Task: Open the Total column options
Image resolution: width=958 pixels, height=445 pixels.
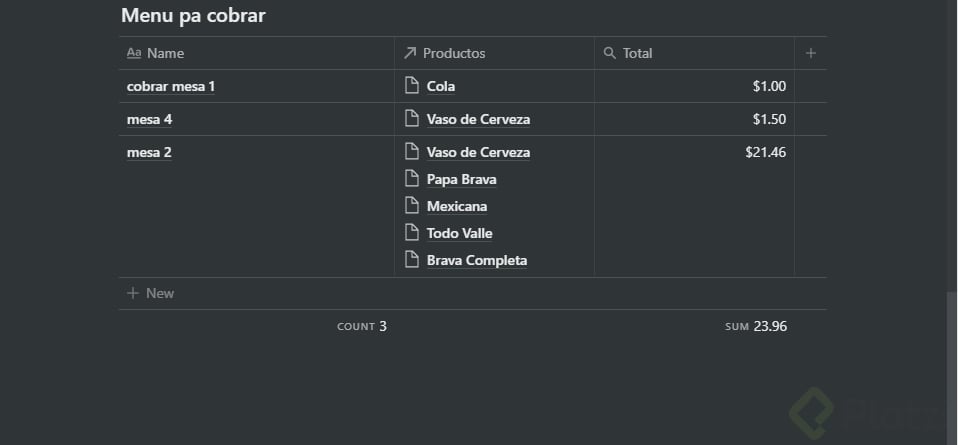Action: coord(694,53)
